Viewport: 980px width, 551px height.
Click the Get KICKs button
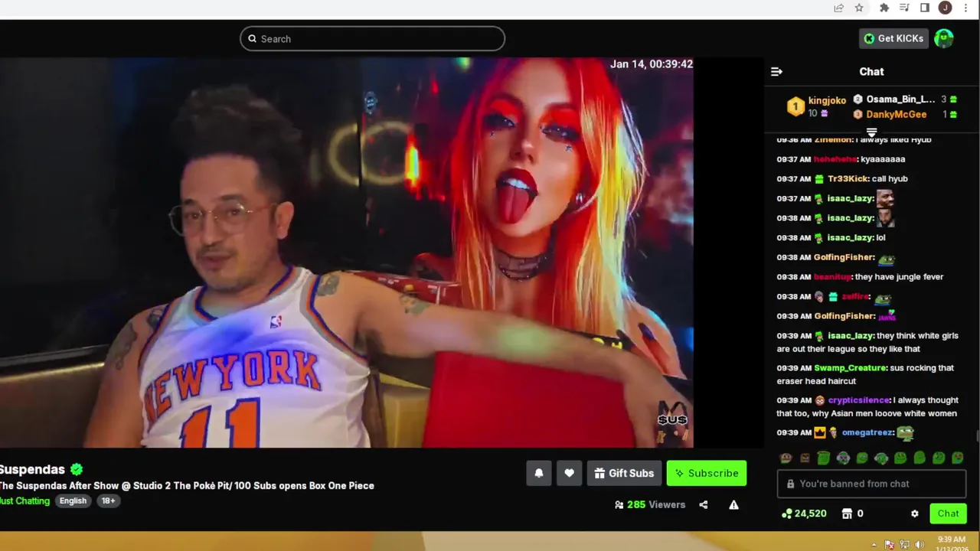coord(893,38)
